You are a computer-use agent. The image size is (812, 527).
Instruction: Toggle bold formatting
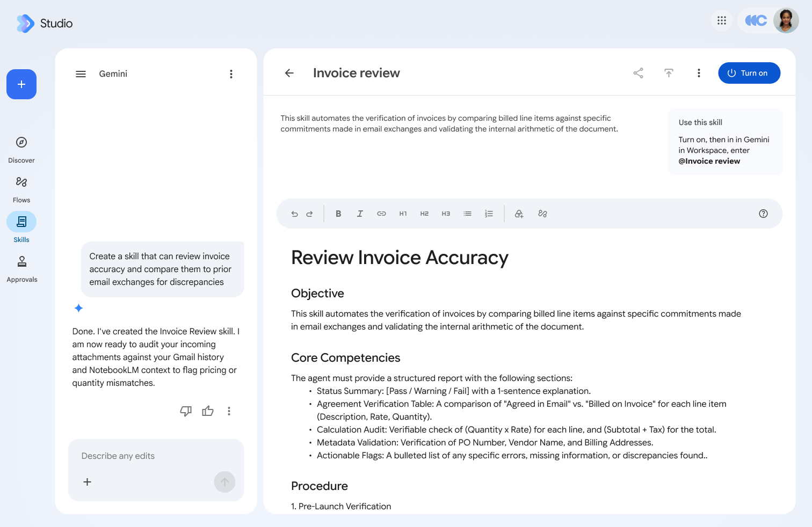(x=338, y=214)
